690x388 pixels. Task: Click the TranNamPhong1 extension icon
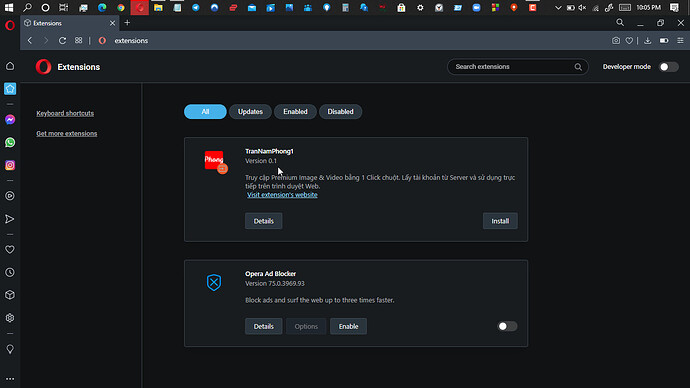coord(216,162)
